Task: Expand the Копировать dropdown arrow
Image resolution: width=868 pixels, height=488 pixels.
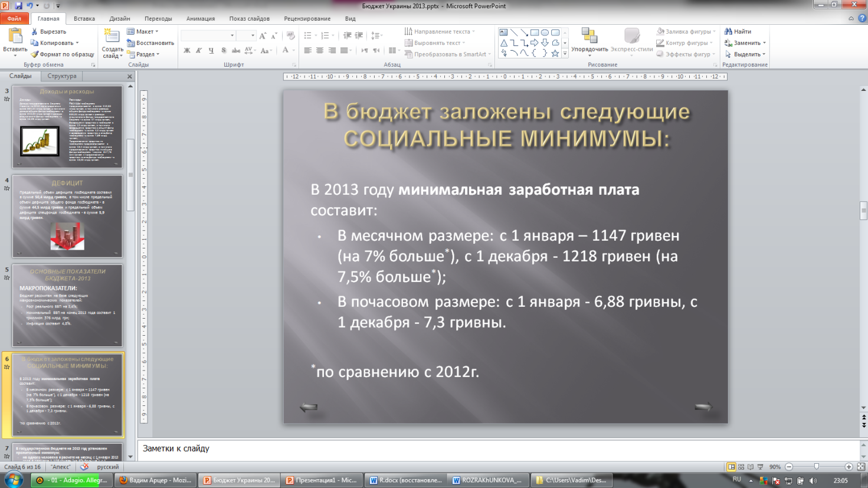Action: (77, 43)
